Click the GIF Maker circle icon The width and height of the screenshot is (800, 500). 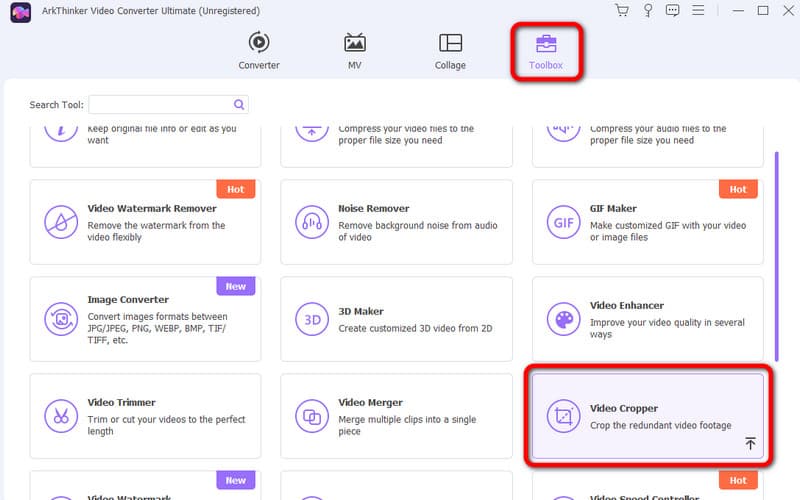[563, 222]
